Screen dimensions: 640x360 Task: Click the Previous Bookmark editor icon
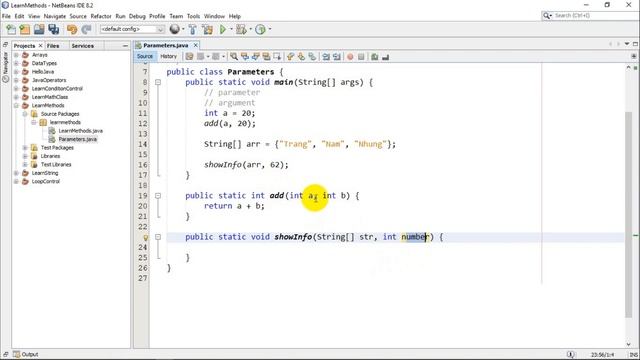(x=290, y=57)
